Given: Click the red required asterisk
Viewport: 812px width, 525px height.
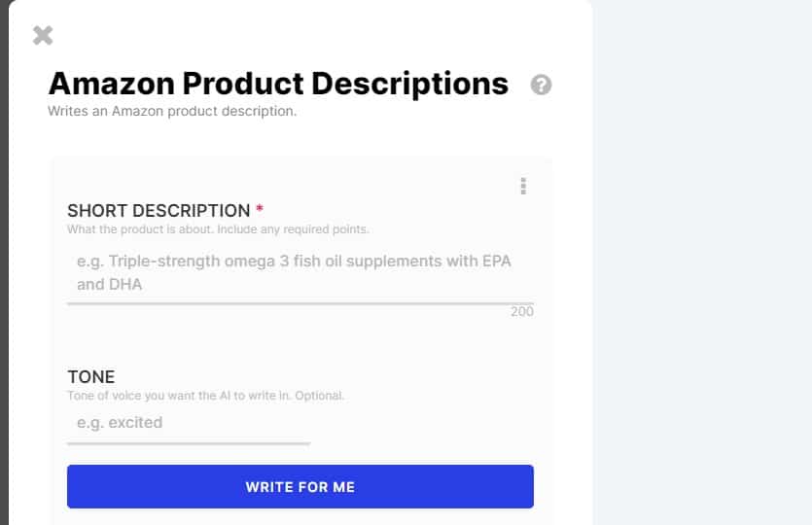Looking at the screenshot, I should click(260, 208).
